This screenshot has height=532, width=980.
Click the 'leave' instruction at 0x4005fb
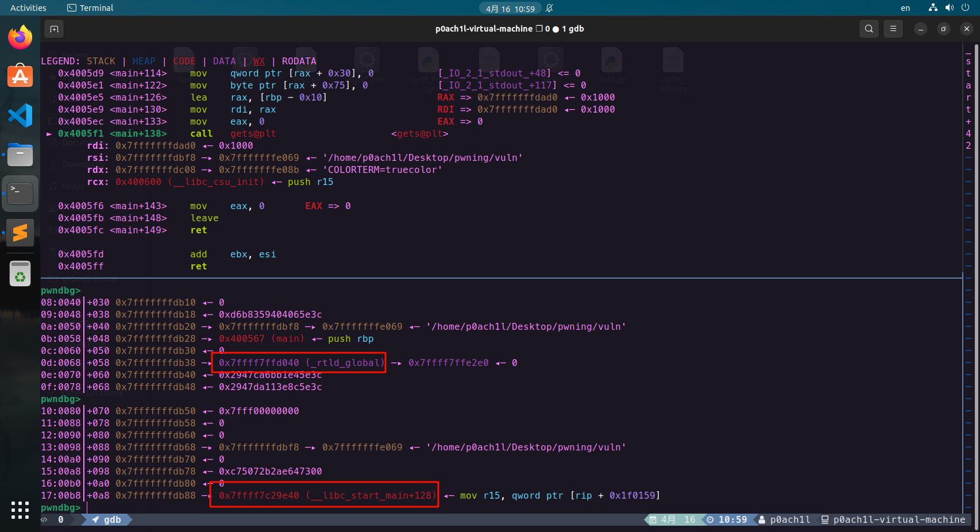click(x=205, y=218)
